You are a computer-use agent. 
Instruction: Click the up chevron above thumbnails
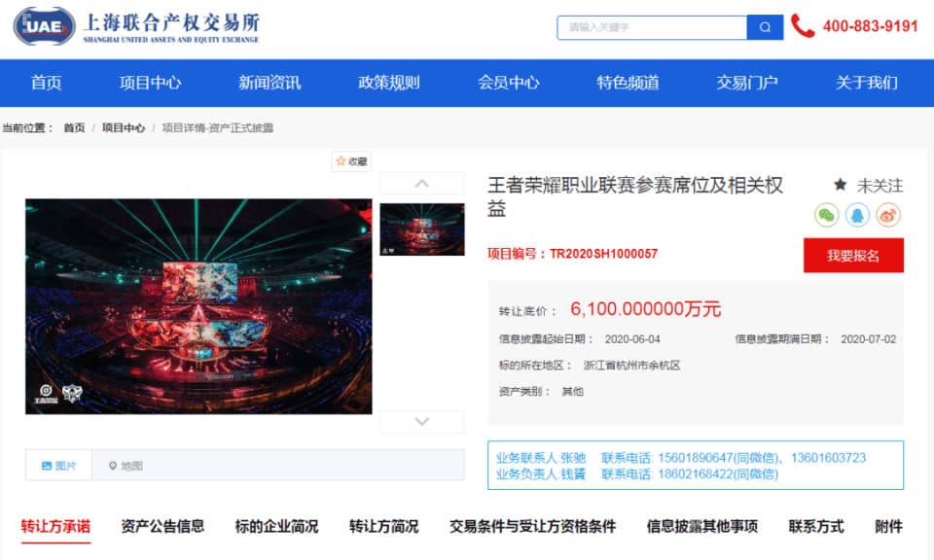click(x=421, y=184)
